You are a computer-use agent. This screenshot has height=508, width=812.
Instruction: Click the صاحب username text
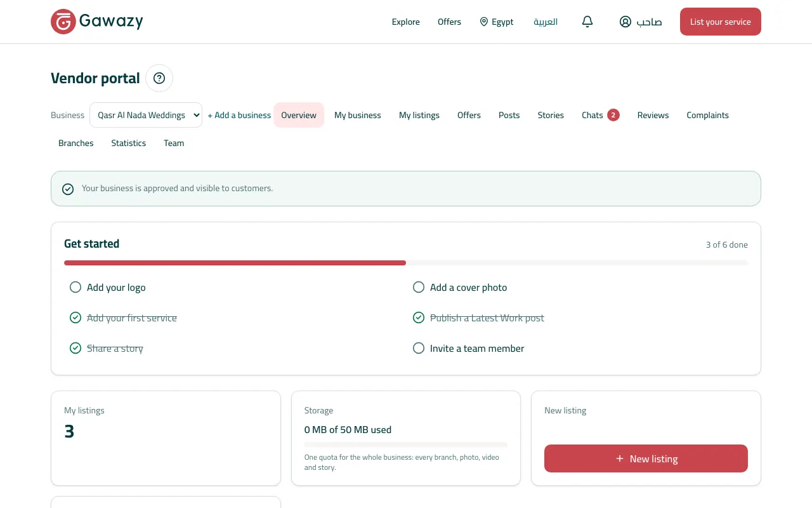[650, 22]
